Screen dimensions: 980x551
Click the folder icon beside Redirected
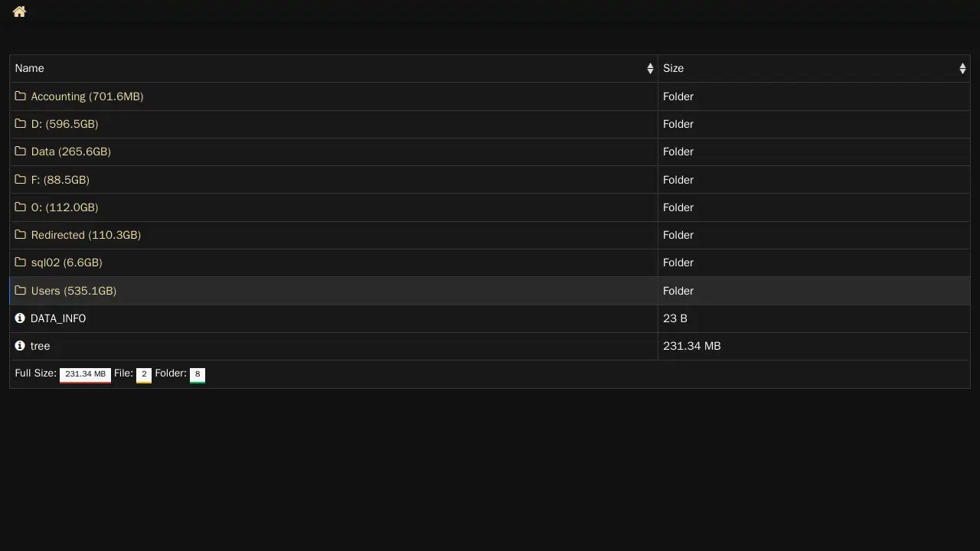[x=21, y=235]
